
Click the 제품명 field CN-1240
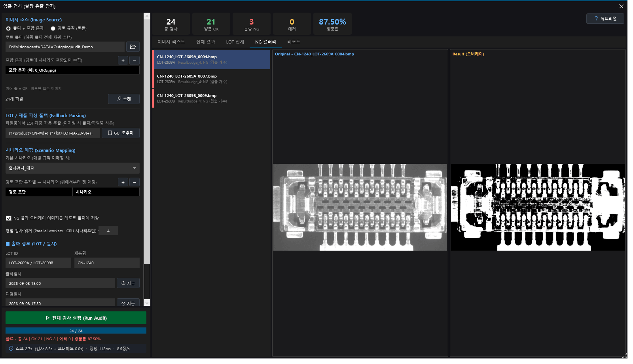[x=107, y=263]
